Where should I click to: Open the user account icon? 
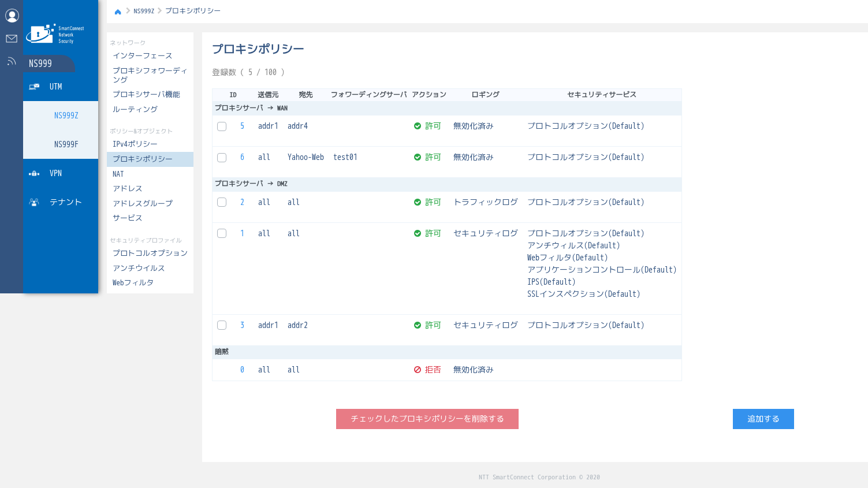click(x=12, y=16)
